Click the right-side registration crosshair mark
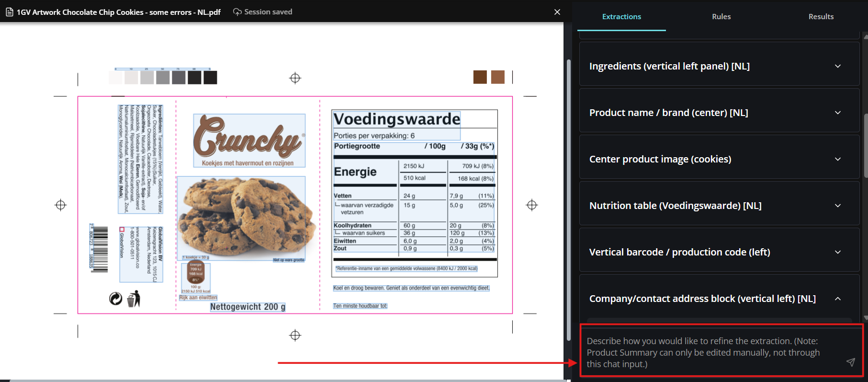The height and width of the screenshot is (382, 868). click(532, 205)
